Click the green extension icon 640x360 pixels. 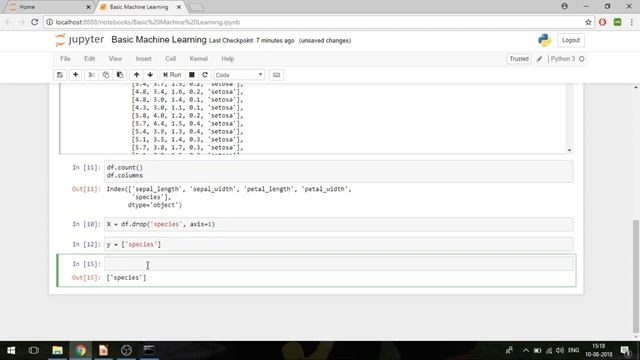tap(617, 22)
